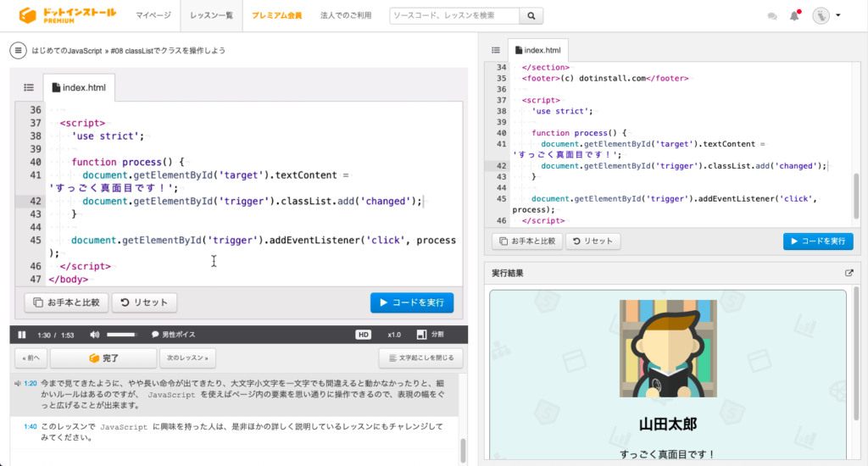
Task: Click お手本と比較 in right editor
Action: (x=527, y=241)
